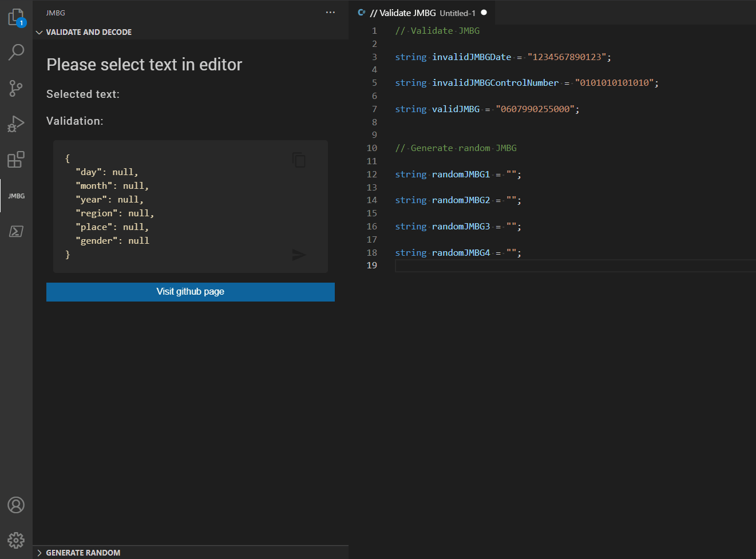Select the JMBG activity bar item
The image size is (756, 559).
tap(16, 196)
